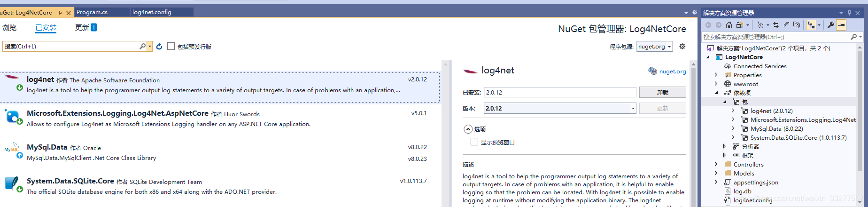Image resolution: width=868 pixels, height=207 pixels.
Task: Open pending changes filter clock icon
Action: (760, 25)
